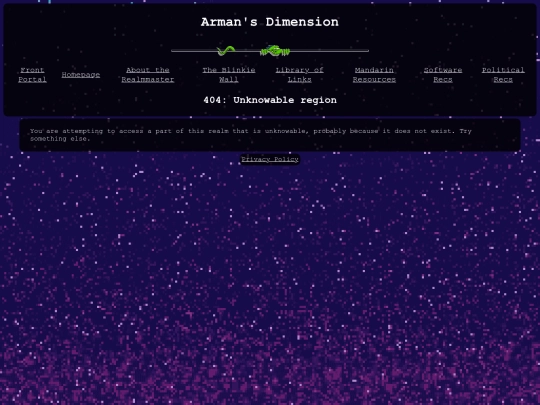Open Library of Links
The width and height of the screenshot is (540, 405).
(x=300, y=75)
